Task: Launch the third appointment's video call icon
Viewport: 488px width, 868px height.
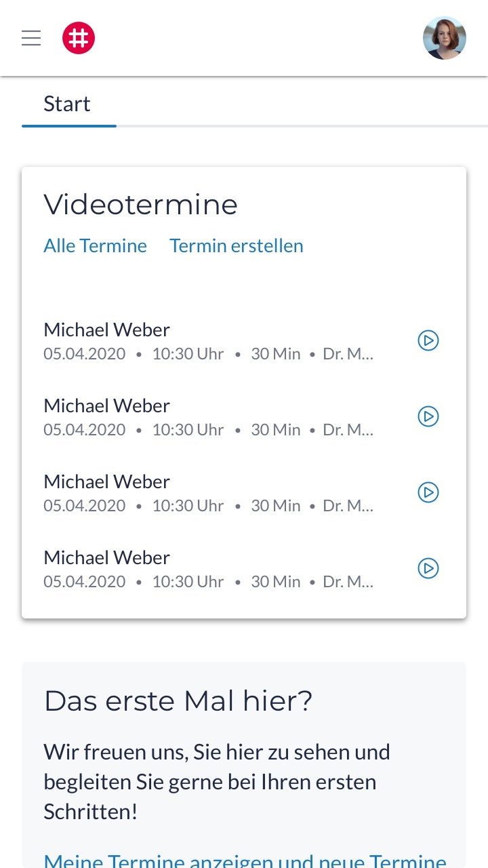Action: click(428, 492)
